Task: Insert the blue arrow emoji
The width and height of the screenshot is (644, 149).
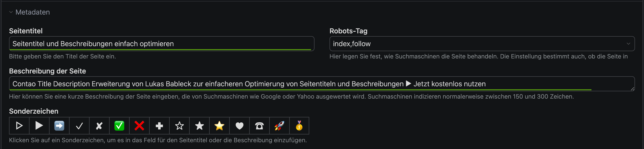Action: point(59,126)
